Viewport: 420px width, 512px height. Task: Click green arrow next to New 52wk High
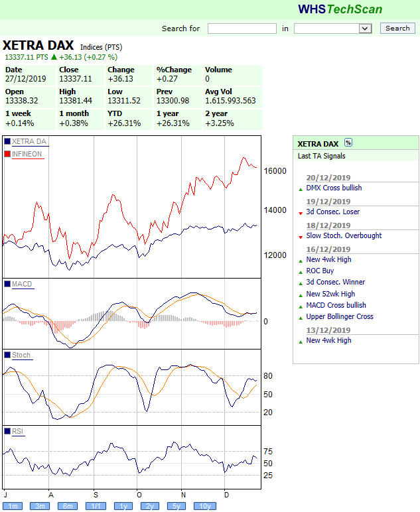(x=301, y=296)
